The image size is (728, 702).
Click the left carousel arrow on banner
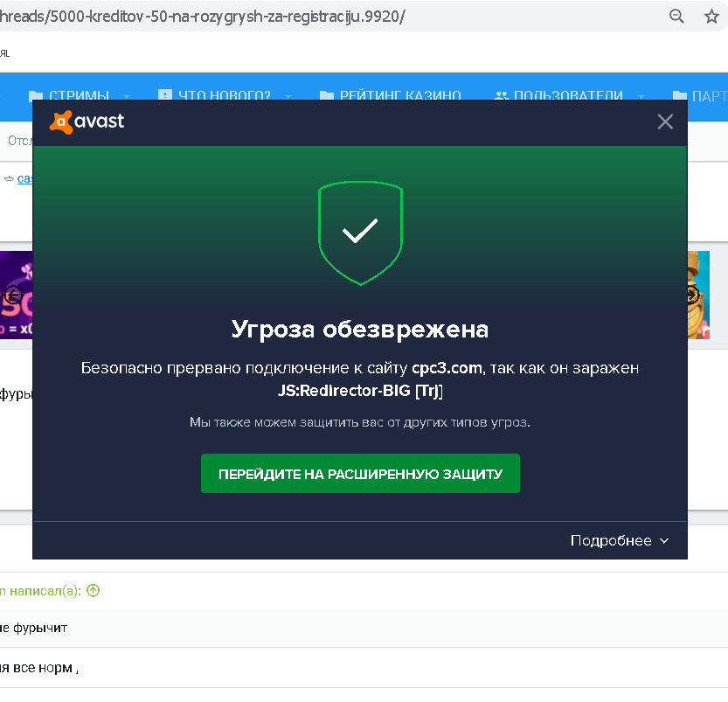[x=13, y=295]
